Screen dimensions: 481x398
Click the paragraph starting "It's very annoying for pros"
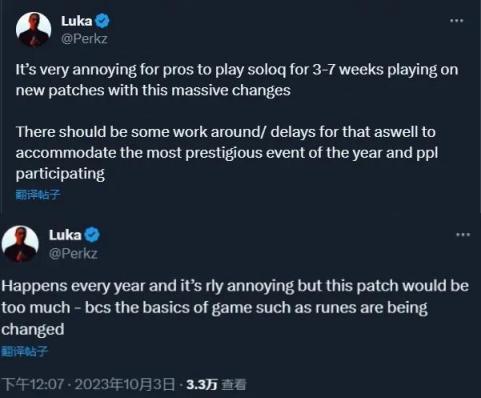pyautogui.click(x=237, y=80)
